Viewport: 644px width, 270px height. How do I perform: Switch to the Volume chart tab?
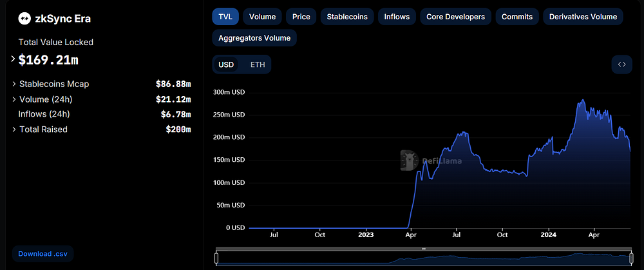tap(263, 17)
